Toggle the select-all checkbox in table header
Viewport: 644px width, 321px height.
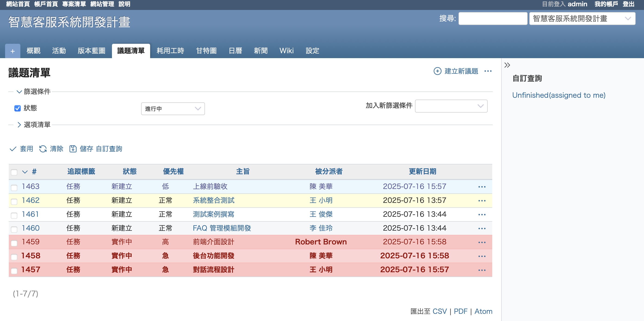click(14, 172)
